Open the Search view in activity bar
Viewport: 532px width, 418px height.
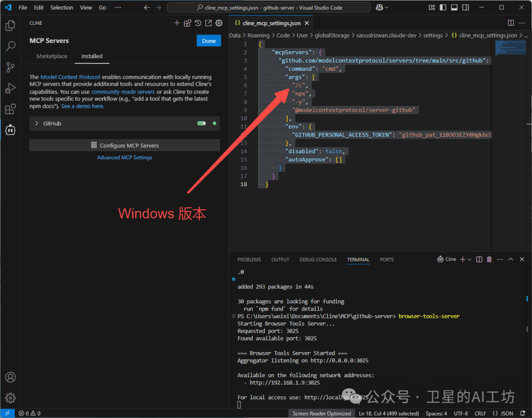[10, 46]
